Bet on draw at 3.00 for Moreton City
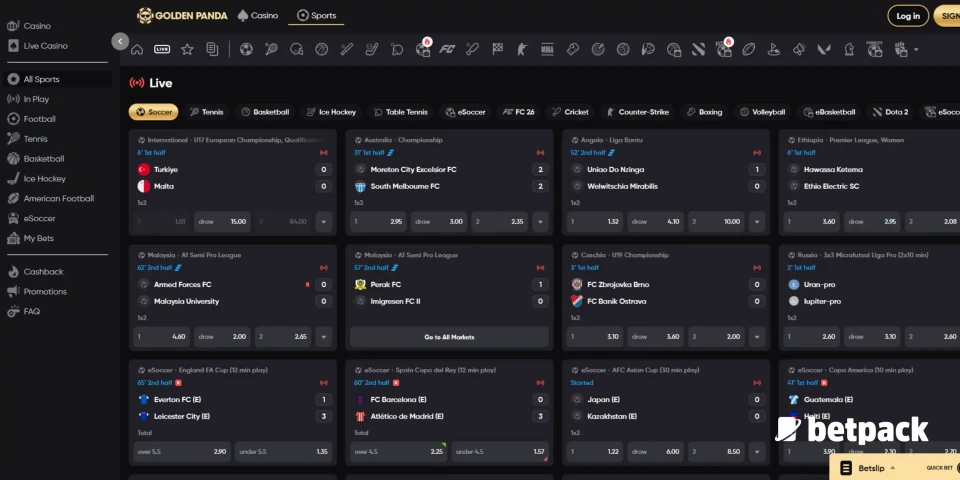This screenshot has height=480, width=960. [439, 221]
